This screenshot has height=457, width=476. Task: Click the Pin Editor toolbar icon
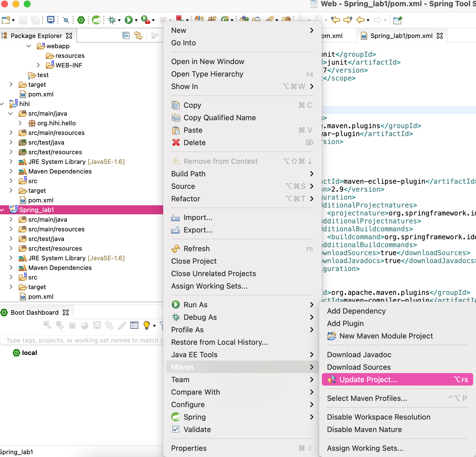click(398, 20)
